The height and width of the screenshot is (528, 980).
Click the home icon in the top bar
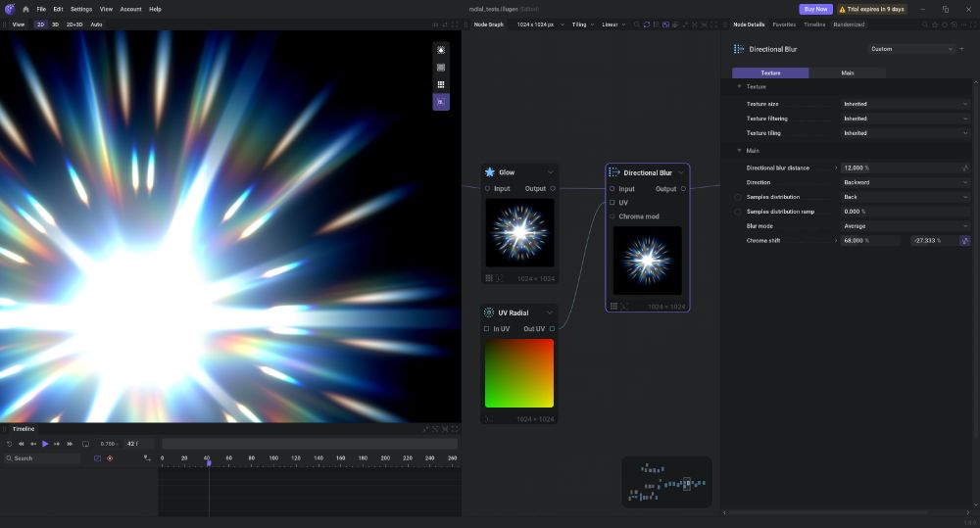click(x=25, y=10)
